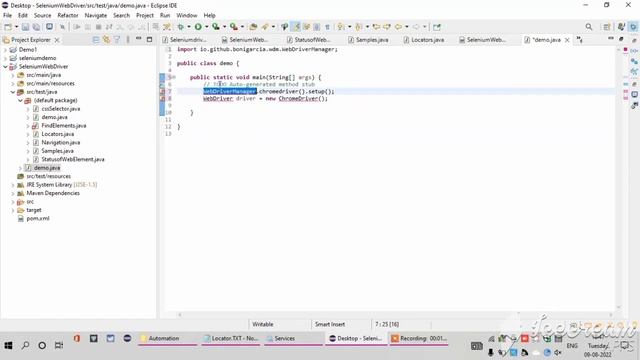Expand the Demo1 project
640x360 pixels.
coord(5,49)
